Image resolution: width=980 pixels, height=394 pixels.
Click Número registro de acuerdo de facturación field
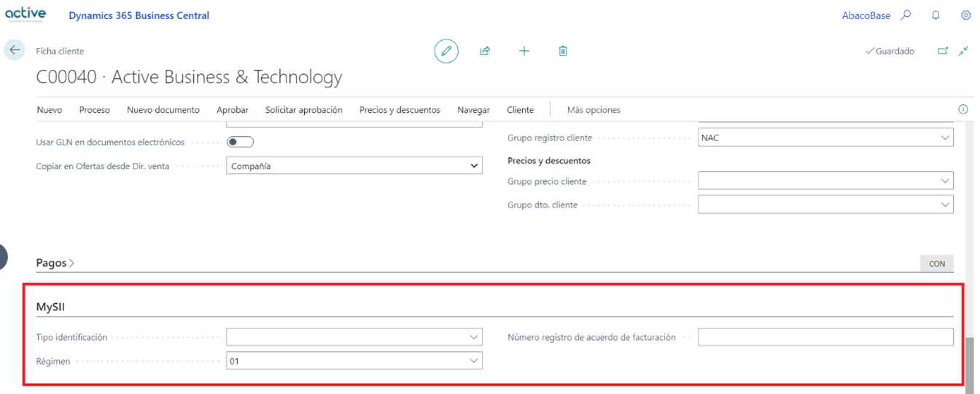click(825, 337)
